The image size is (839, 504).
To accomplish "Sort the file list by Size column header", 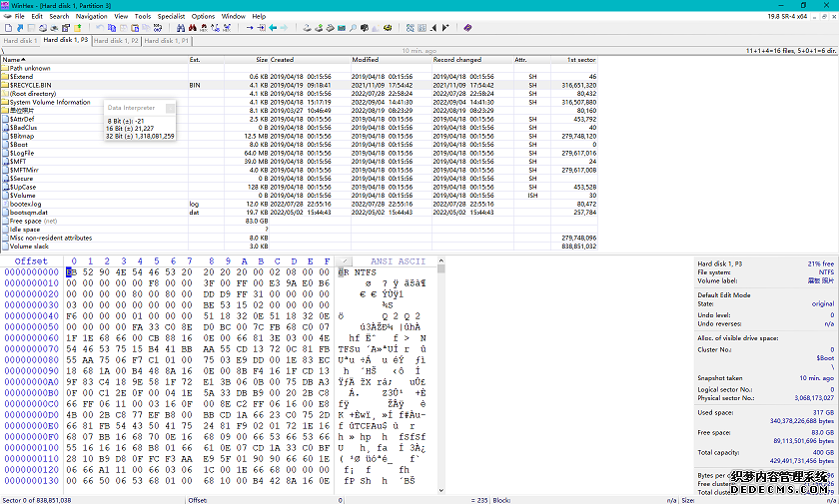I will (x=247, y=59).
